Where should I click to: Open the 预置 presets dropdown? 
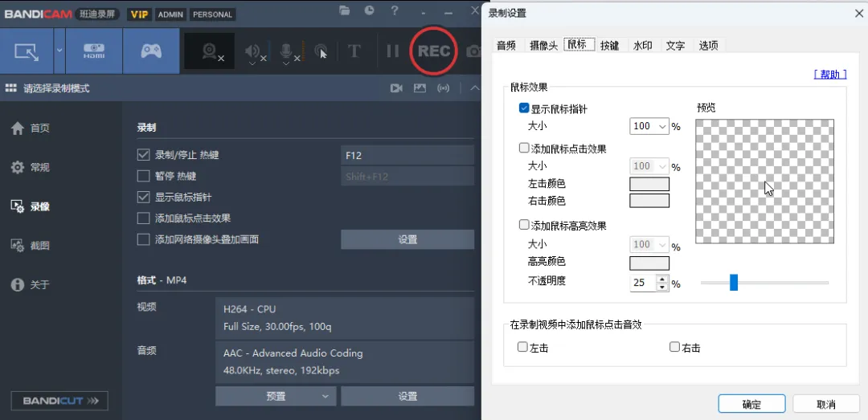click(276, 396)
